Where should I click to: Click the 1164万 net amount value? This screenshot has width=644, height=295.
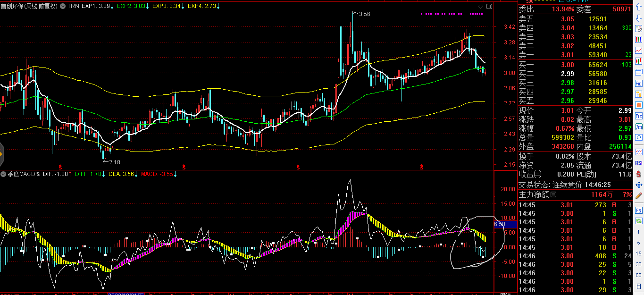602,194
